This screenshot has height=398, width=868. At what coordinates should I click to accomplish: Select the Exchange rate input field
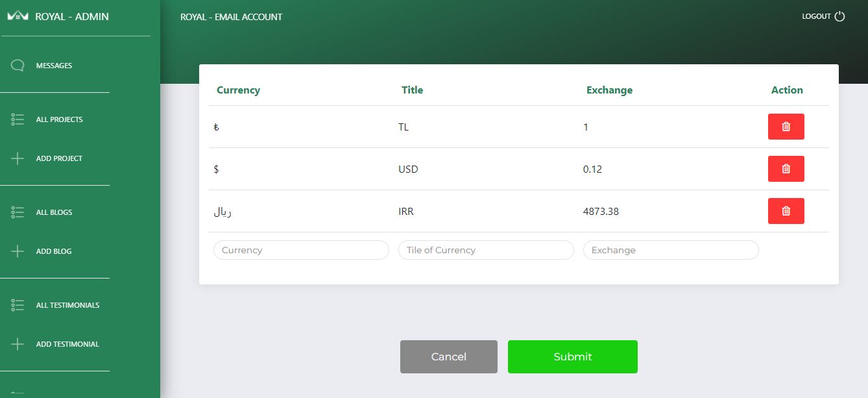(671, 250)
